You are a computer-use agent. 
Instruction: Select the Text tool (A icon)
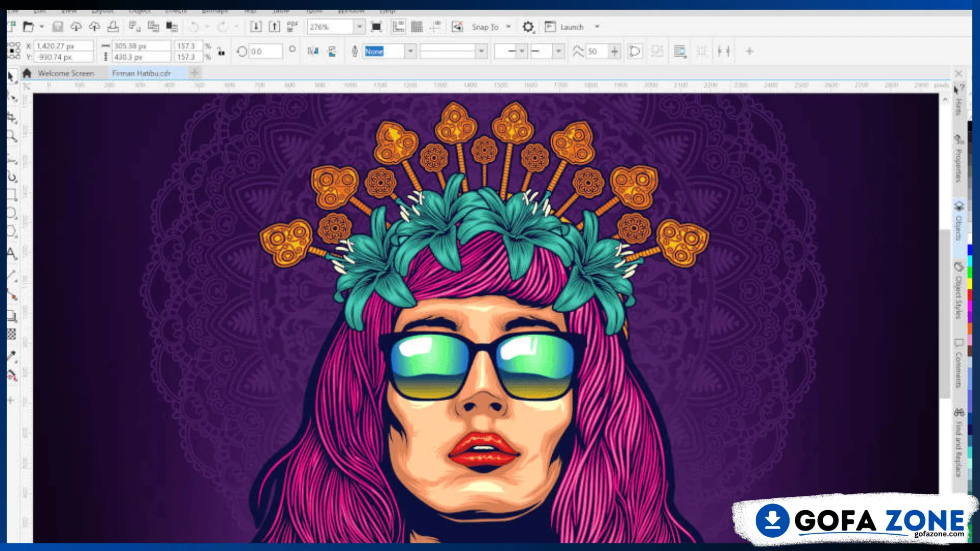point(11,254)
